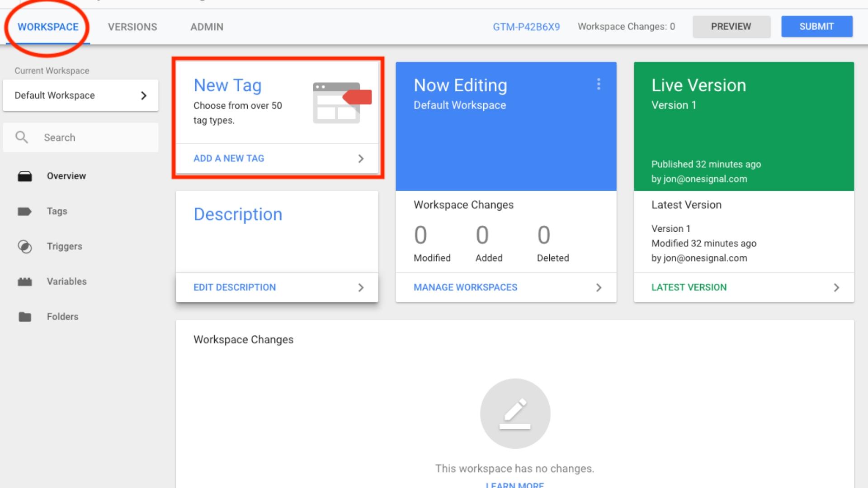
Task: Click the New Tag card icon
Action: point(341,103)
